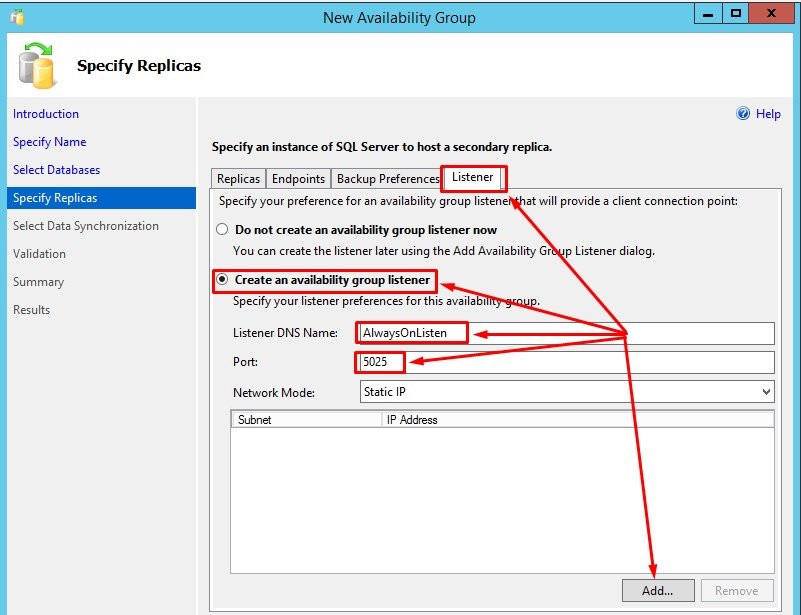The width and height of the screenshot is (801, 615).
Task: Go to the Introduction wizard page
Action: coord(46,114)
